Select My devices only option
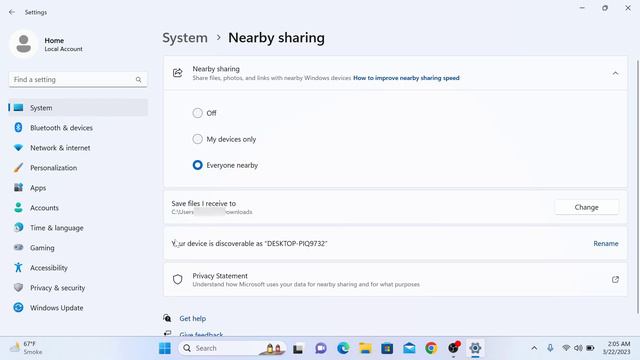 pos(198,139)
